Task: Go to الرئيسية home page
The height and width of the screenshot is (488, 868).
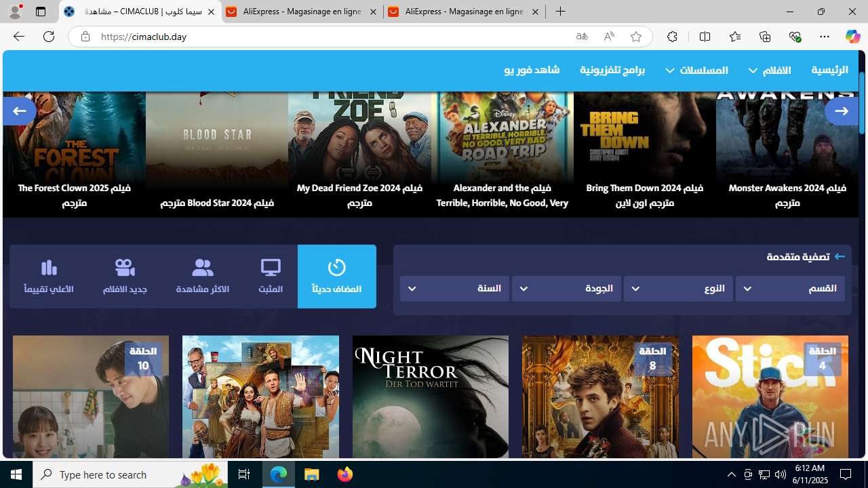Action: (829, 70)
